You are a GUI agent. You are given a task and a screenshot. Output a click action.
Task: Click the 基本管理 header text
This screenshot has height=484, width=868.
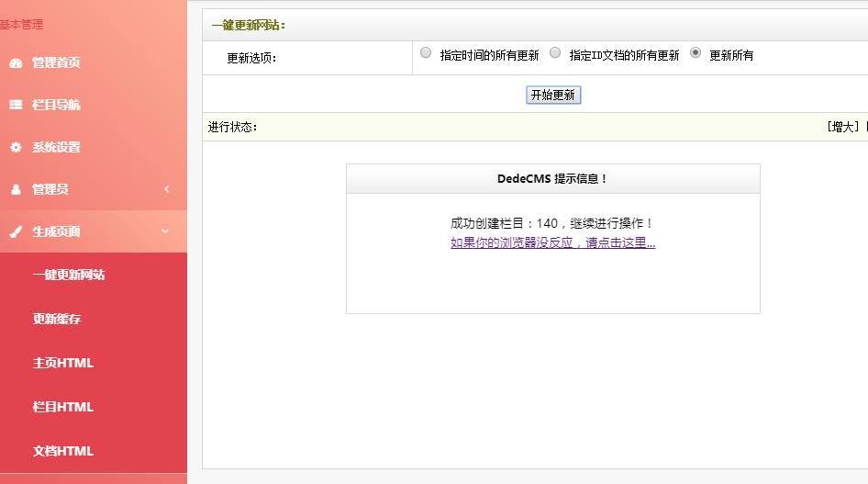coord(22,25)
